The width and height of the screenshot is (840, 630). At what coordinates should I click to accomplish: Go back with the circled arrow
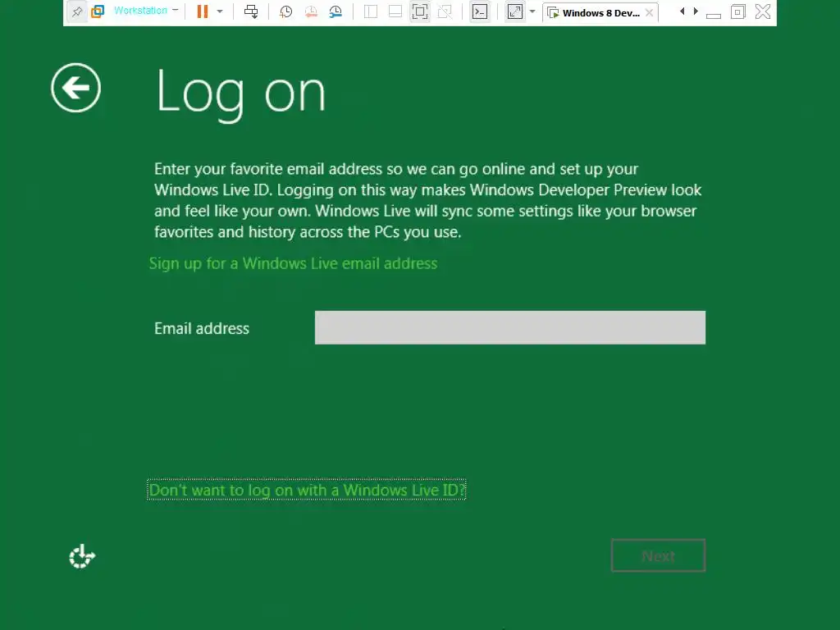point(75,88)
